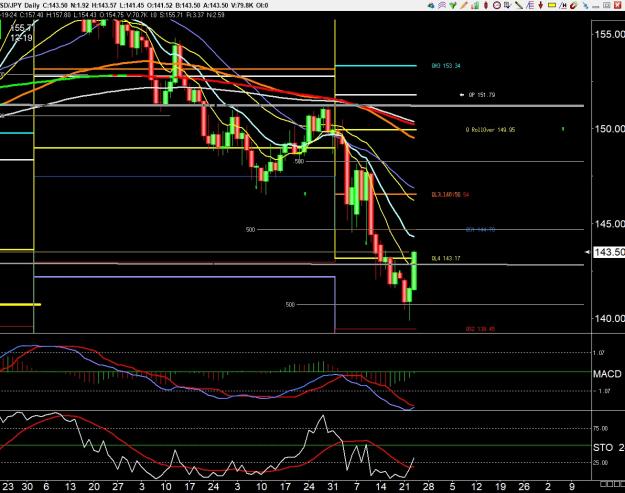Click the blue pin toolbar icon
The width and height of the screenshot is (625, 493).
pyautogui.click(x=586, y=5)
